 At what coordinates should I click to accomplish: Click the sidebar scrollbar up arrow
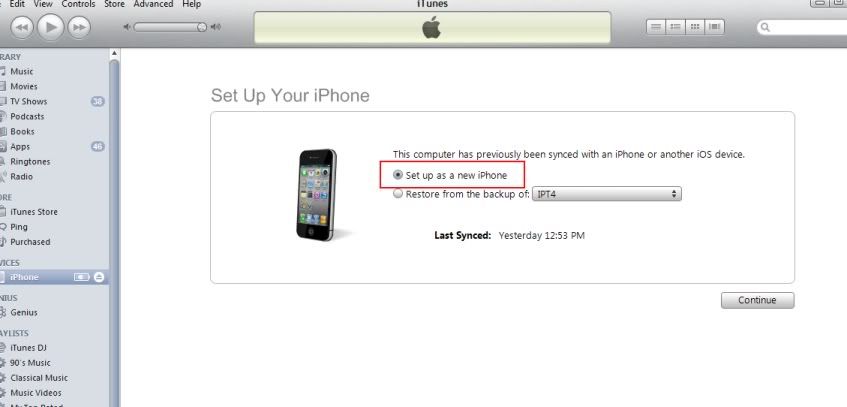(x=114, y=54)
